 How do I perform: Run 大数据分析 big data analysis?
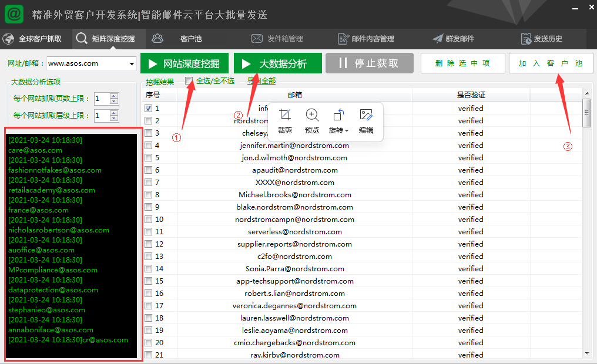point(277,63)
